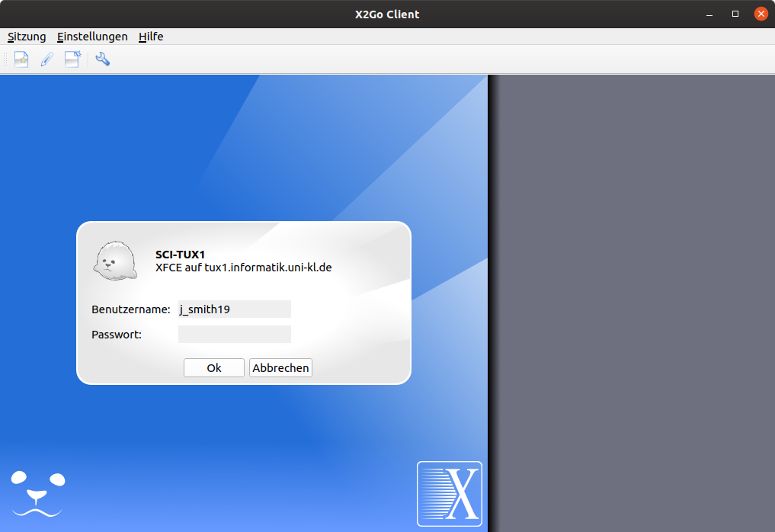Click the pencil Session Management icon
Image resolution: width=775 pixels, height=532 pixels.
click(x=46, y=59)
